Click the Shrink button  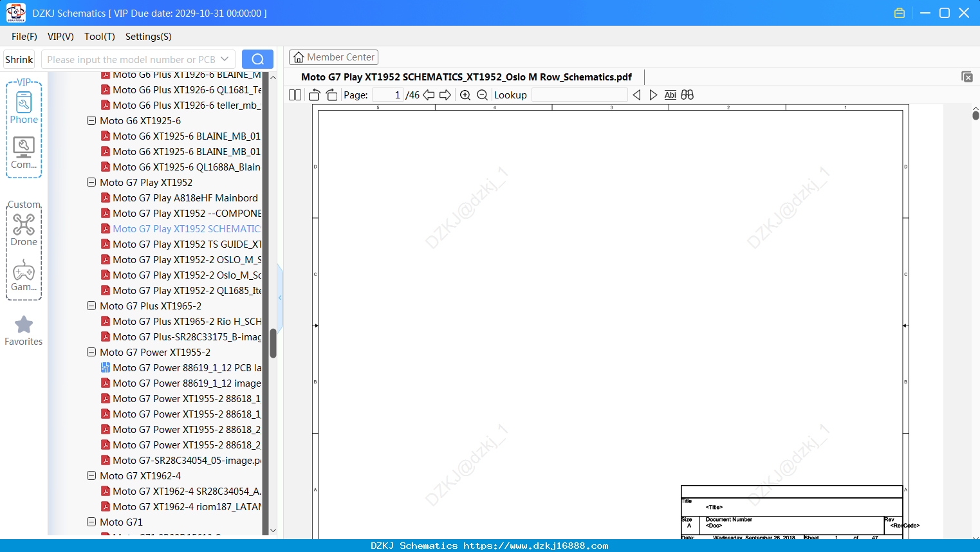(19, 59)
